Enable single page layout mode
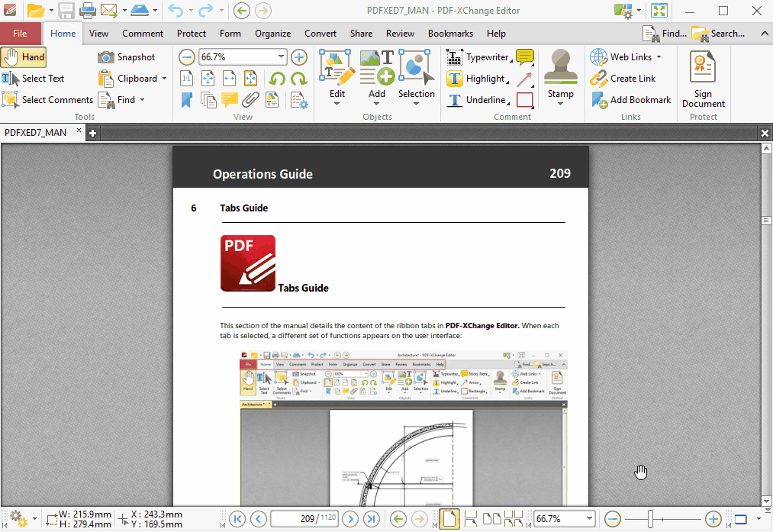773x532 pixels. tap(449, 519)
